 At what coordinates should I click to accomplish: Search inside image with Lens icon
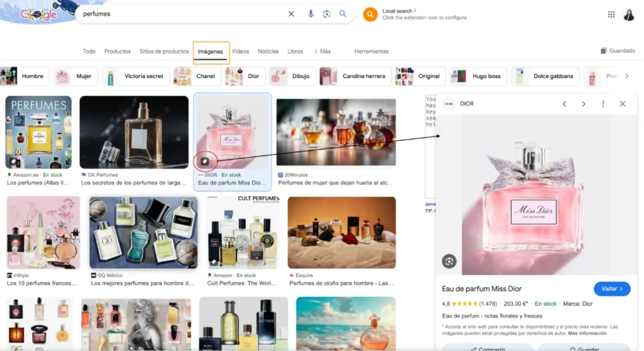(449, 262)
